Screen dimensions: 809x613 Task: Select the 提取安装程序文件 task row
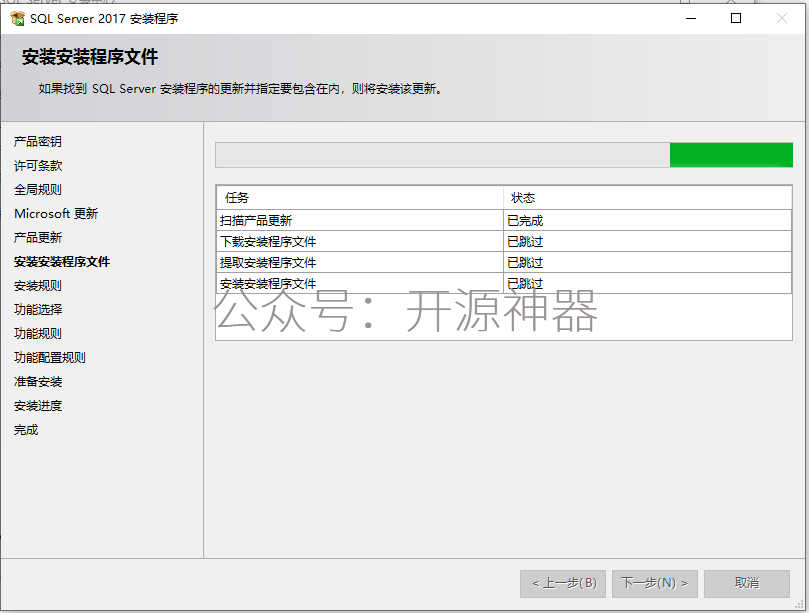tap(504, 262)
